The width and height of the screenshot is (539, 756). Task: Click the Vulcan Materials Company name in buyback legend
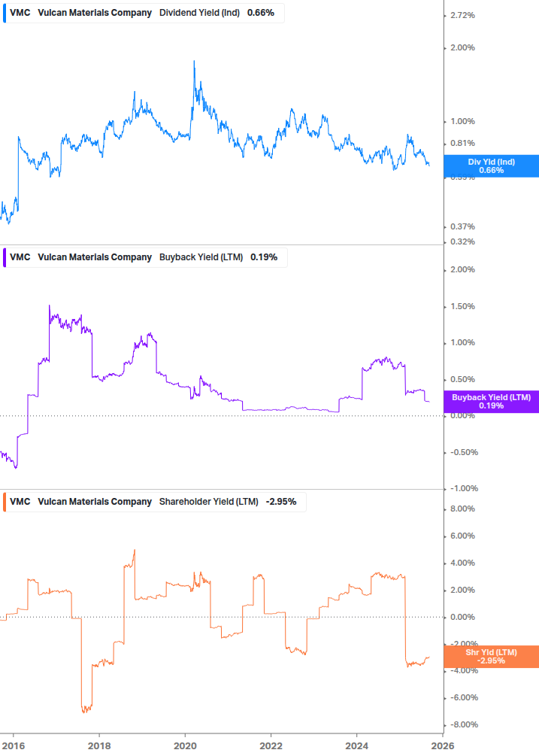tap(95, 257)
